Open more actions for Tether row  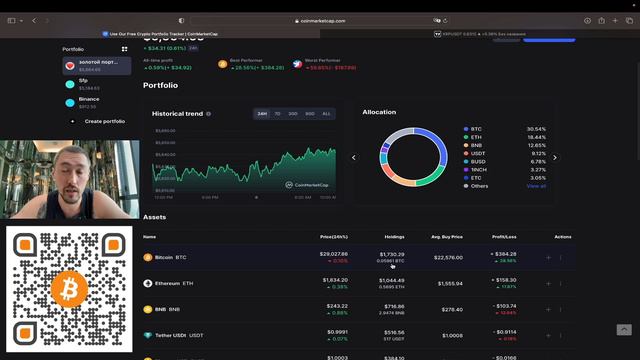click(561, 336)
